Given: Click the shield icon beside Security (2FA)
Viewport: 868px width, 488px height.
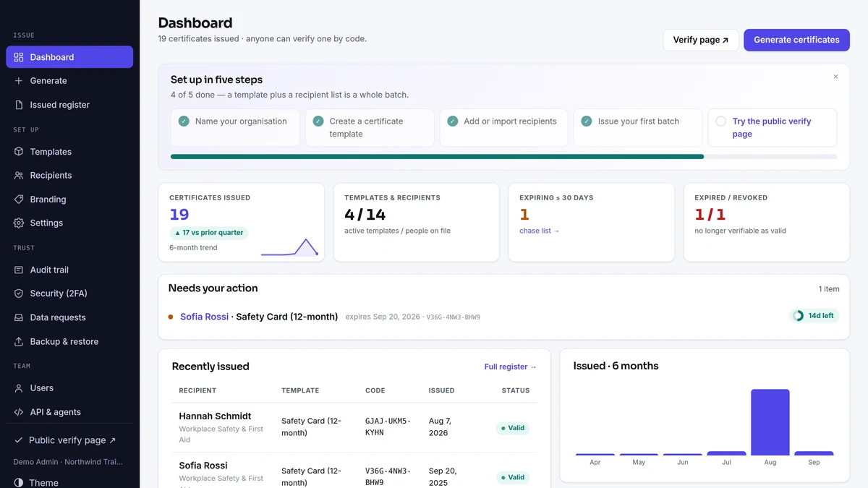Looking at the screenshot, I should (x=19, y=294).
